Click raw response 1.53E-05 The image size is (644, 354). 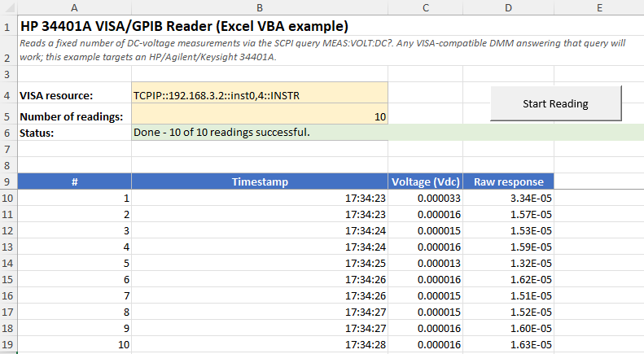coord(509,230)
